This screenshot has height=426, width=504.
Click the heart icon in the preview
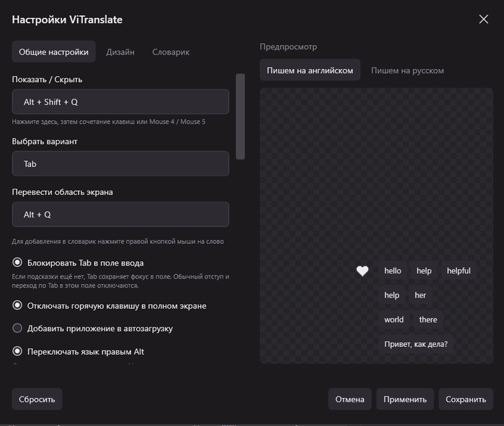click(x=362, y=271)
